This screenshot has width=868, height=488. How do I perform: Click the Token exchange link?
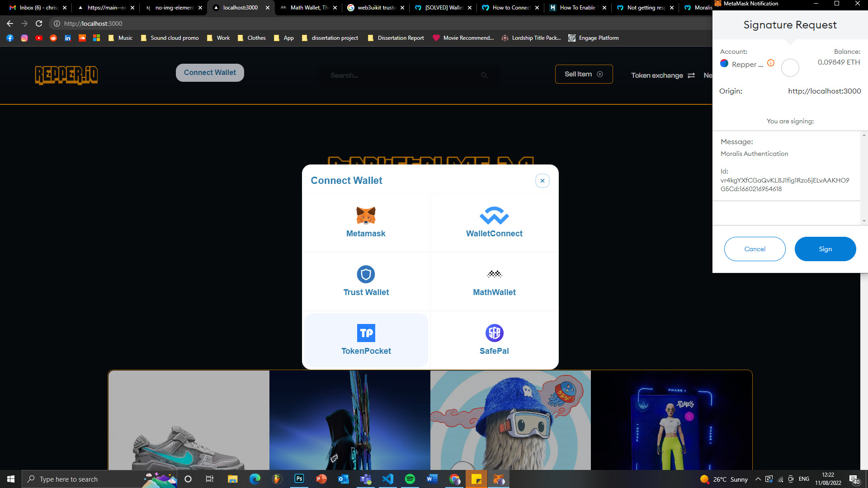[x=663, y=75]
